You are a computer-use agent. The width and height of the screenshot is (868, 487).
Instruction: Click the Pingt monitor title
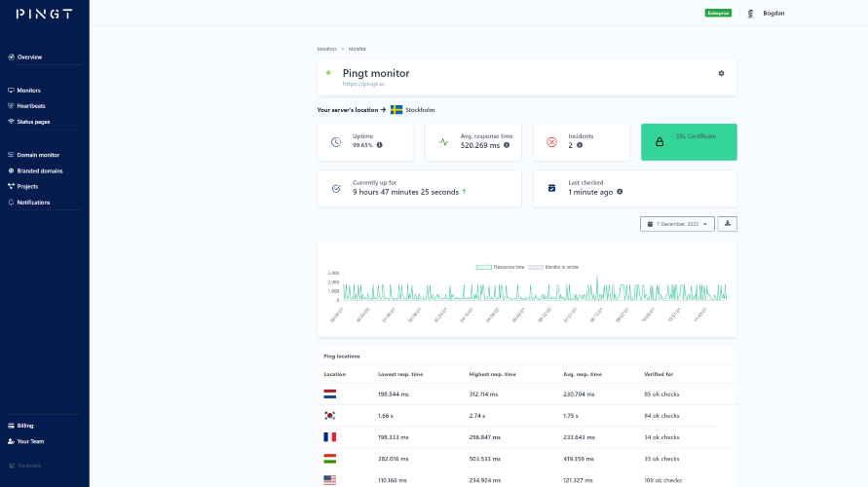coord(376,73)
